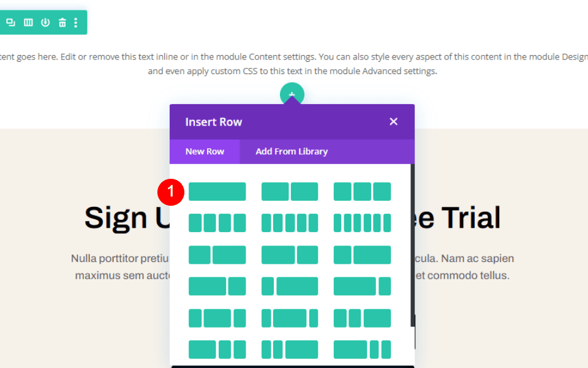Open the column structure icon in green toolbar
The height and width of the screenshot is (368, 588).
click(28, 23)
